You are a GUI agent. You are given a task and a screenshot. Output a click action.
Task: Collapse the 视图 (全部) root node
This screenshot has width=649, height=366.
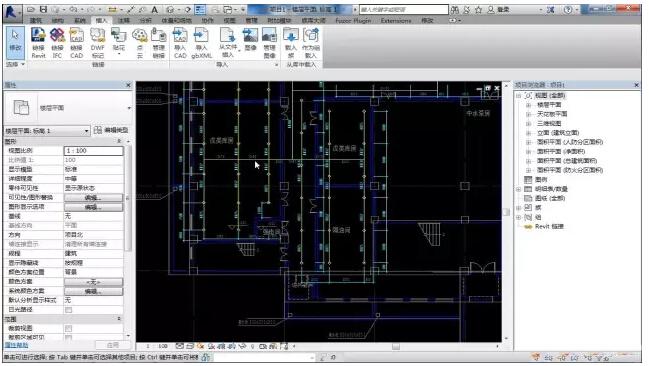[x=519, y=96]
